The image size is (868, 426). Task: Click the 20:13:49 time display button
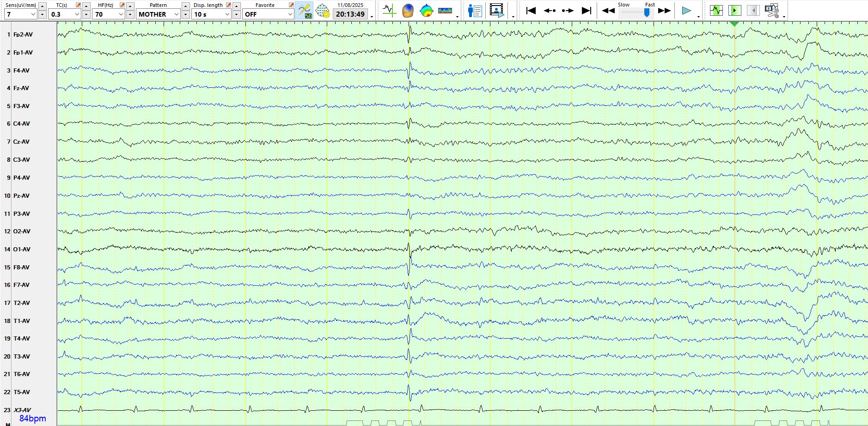[x=350, y=14]
